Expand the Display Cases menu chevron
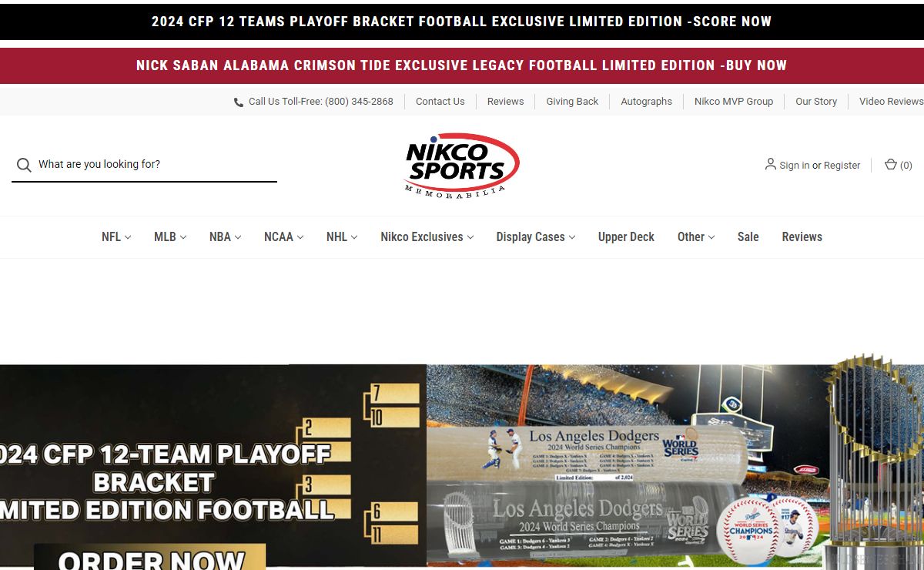Screen dimensions: 924x570 [x=572, y=237]
